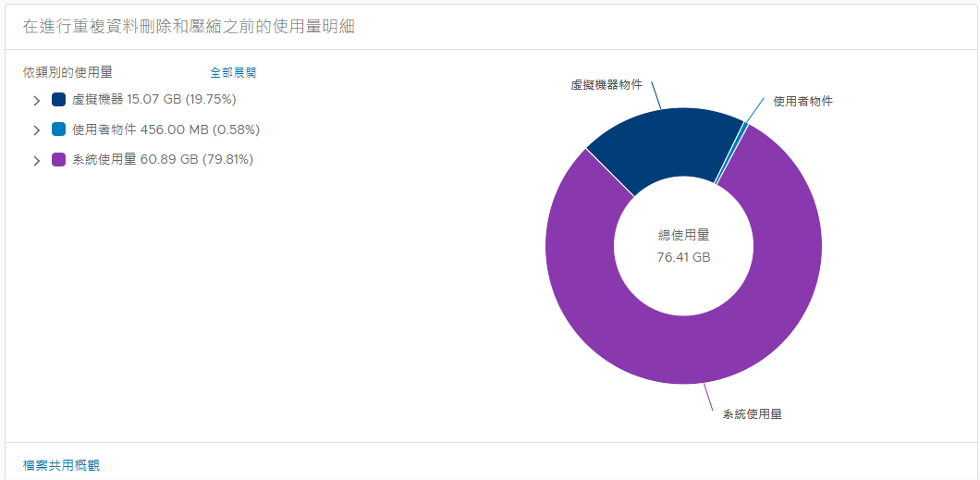Click the 全部展開 link
This screenshot has width=980, height=480.
coord(233,72)
